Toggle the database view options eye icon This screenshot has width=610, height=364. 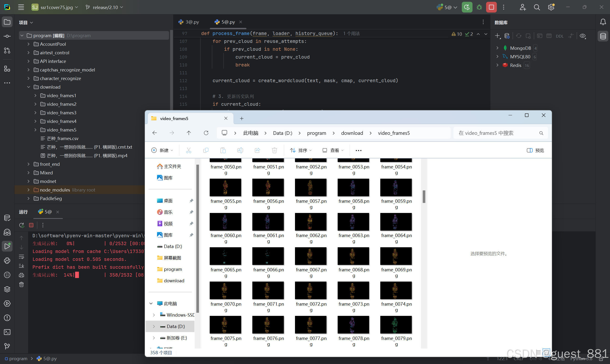tap(583, 36)
